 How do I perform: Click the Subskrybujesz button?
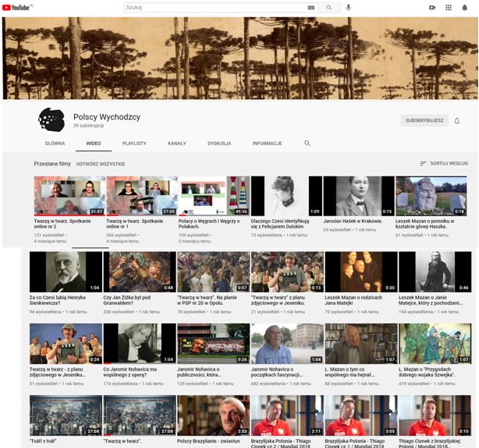pos(424,121)
